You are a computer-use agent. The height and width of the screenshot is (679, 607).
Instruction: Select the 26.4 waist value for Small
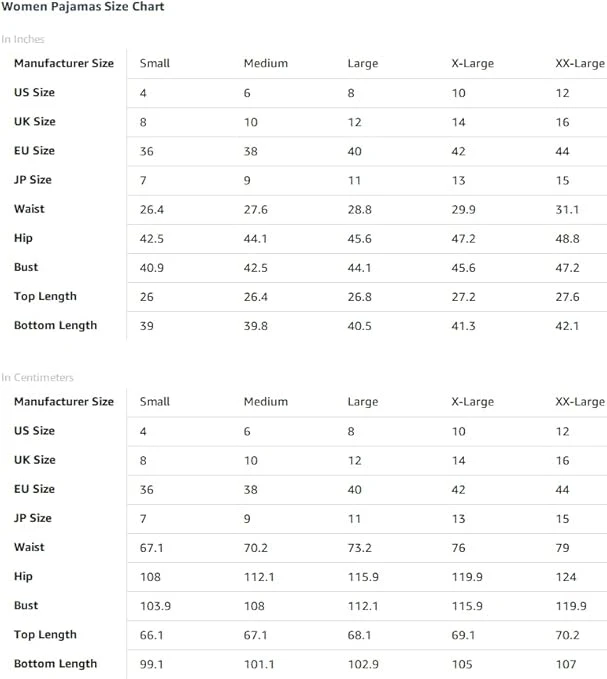[152, 209]
